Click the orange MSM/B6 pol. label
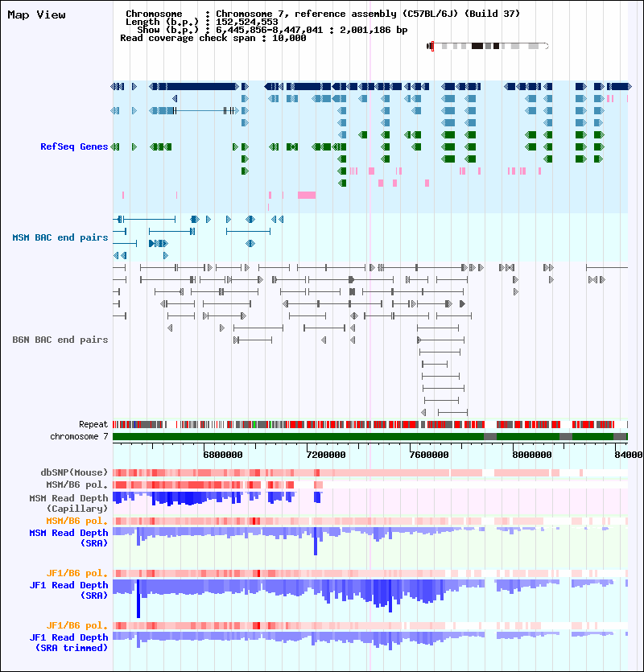The width and height of the screenshot is (644, 672). [76, 521]
